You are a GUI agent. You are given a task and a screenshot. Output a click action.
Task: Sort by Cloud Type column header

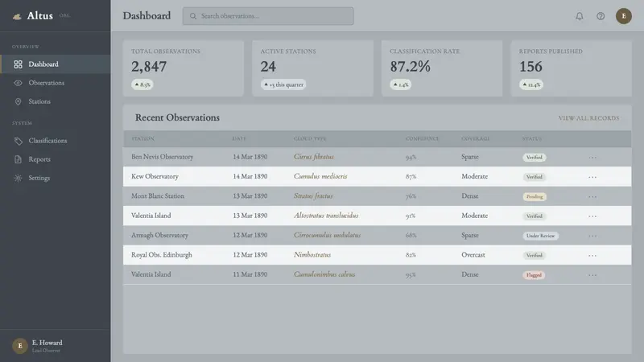(x=310, y=138)
